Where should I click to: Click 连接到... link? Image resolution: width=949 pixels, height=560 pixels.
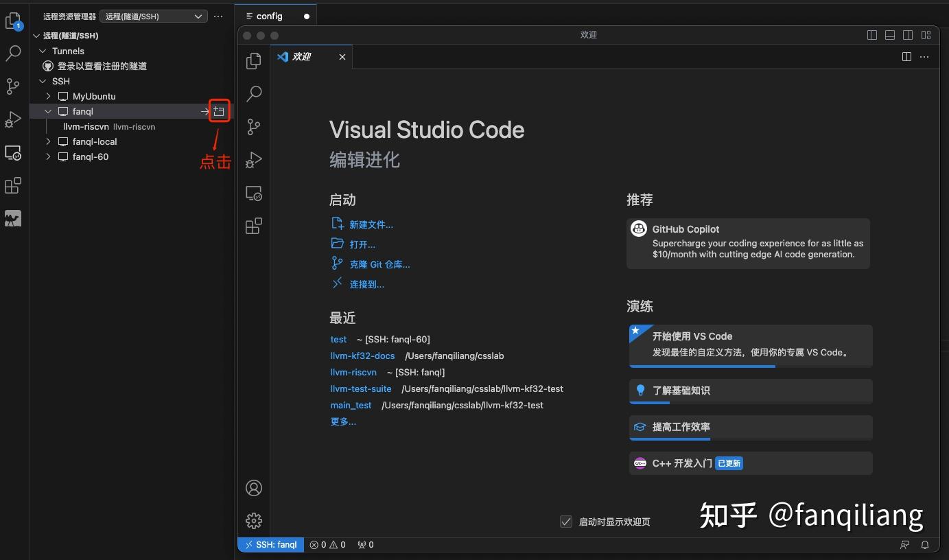[366, 284]
